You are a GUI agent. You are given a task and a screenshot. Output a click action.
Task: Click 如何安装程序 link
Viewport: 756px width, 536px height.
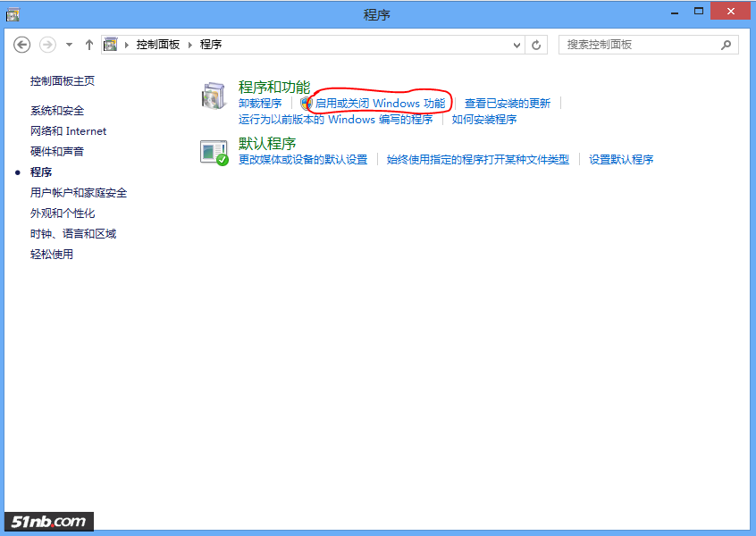click(x=484, y=119)
